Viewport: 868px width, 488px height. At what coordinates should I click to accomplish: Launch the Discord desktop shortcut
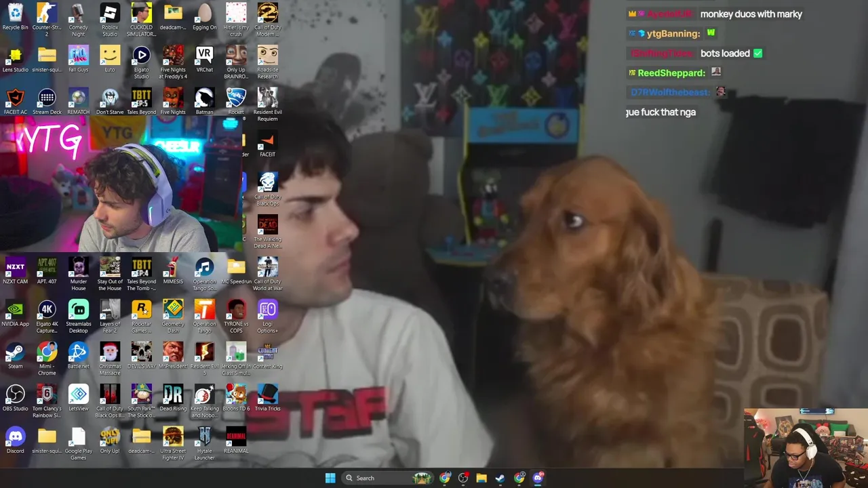click(15, 441)
